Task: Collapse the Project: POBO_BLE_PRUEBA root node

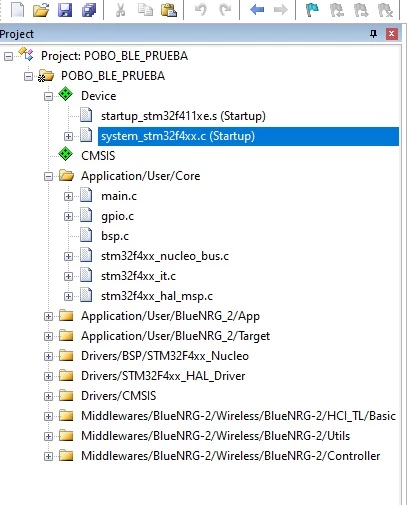Action: coord(8,56)
